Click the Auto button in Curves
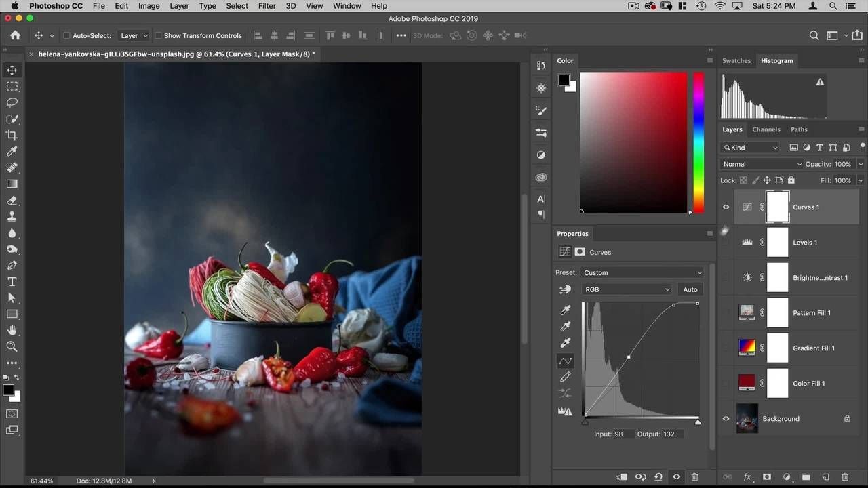Screen dimensions: 868x488 pyautogui.click(x=690, y=289)
